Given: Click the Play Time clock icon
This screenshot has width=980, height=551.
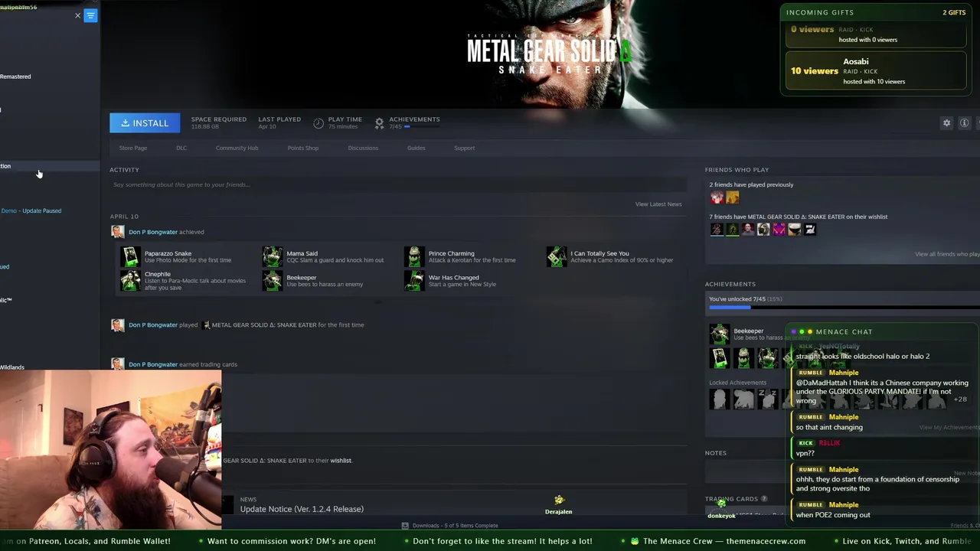Looking at the screenshot, I should [318, 122].
